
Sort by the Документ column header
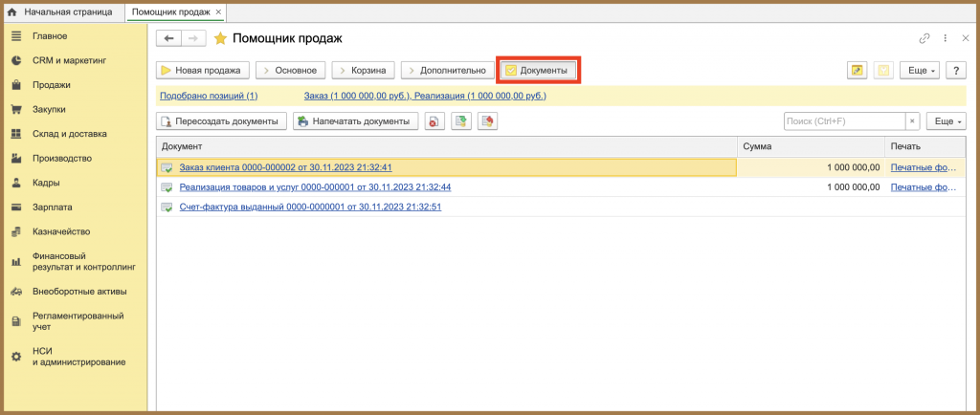coord(446,146)
